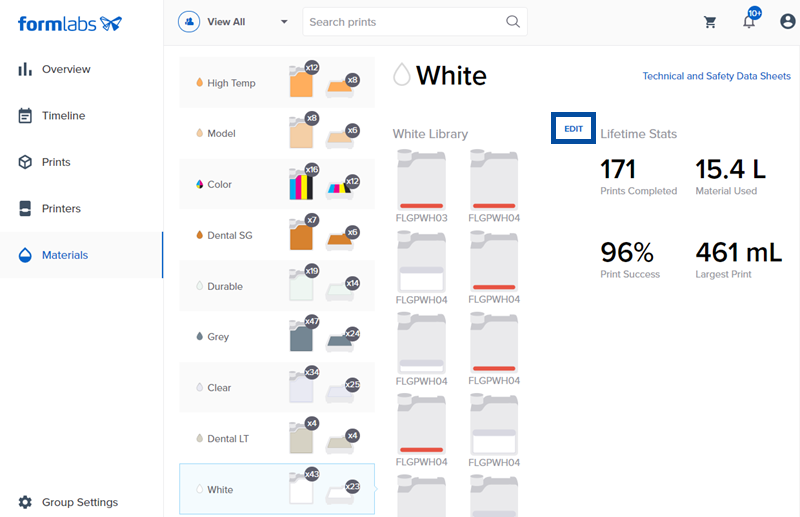
Task: Click the Overview bar chart icon
Action: pyautogui.click(x=25, y=69)
